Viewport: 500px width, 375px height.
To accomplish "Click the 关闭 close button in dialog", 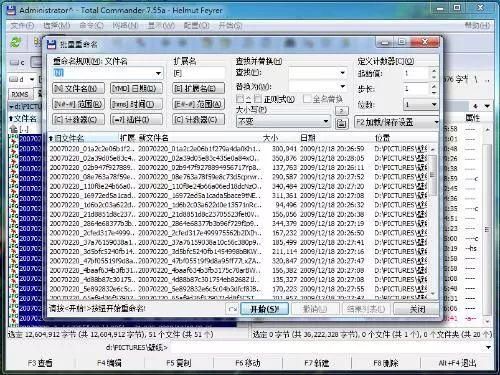I will pyautogui.click(x=417, y=309).
